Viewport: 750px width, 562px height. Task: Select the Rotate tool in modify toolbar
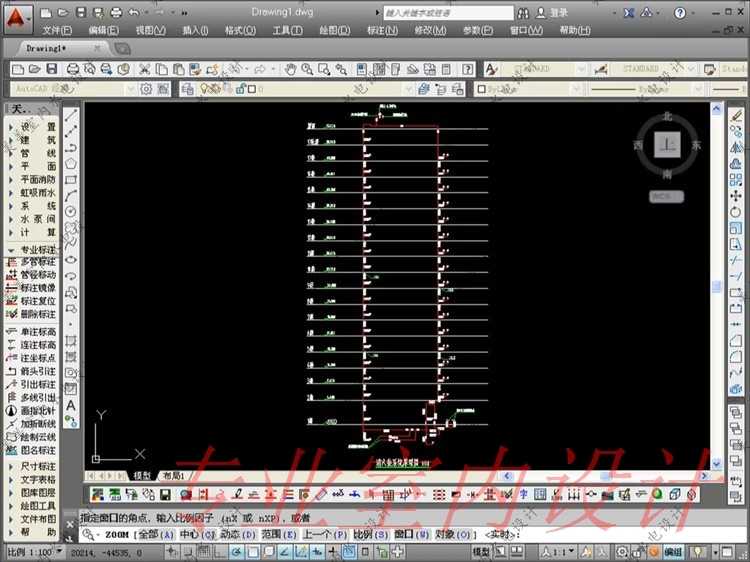[x=736, y=212]
